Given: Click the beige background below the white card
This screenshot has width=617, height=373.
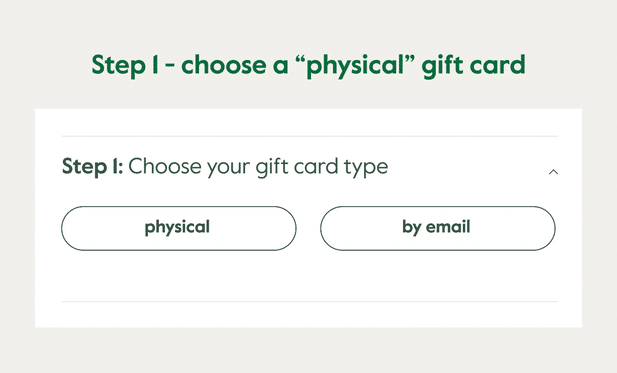Looking at the screenshot, I should [308, 350].
